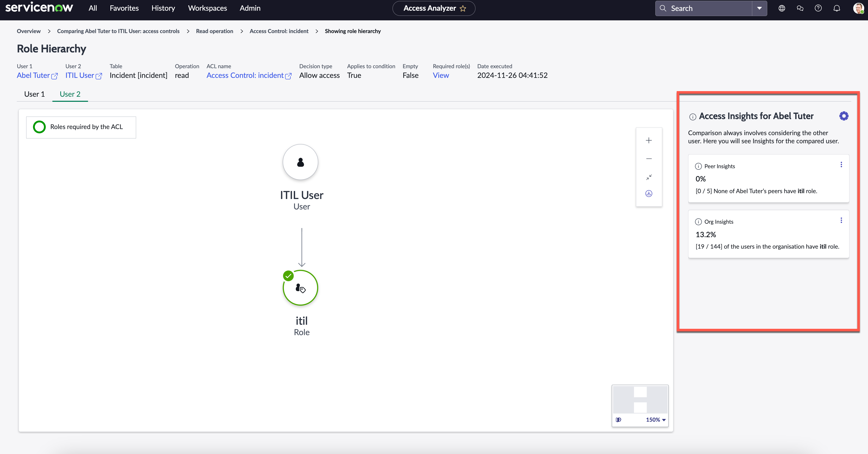
Task: Select the itil role node in the diagram
Action: click(x=300, y=288)
